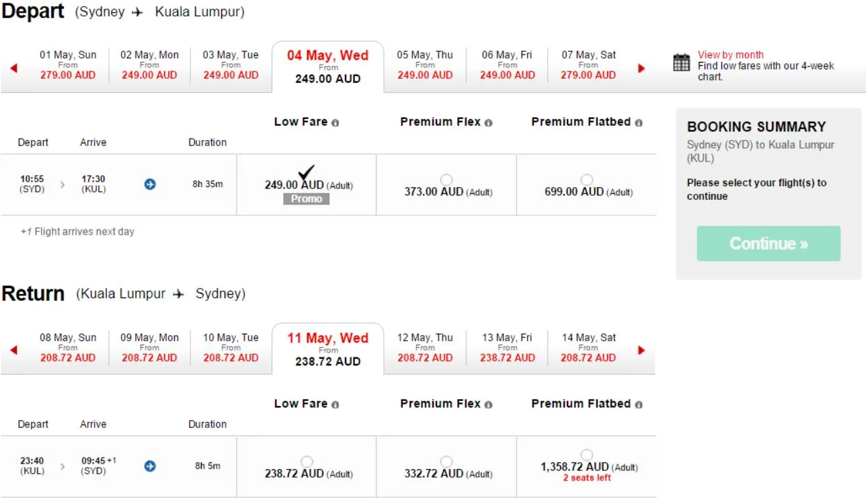Select departing Premium Flatbed 699.00 AUD fare
The height and width of the screenshot is (498, 868).
point(587,180)
